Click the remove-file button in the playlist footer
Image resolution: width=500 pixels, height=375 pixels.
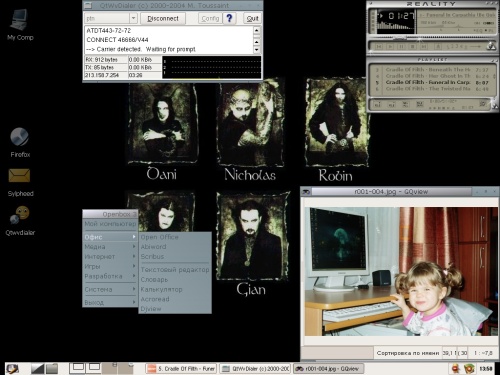pyautogui.click(x=391, y=105)
